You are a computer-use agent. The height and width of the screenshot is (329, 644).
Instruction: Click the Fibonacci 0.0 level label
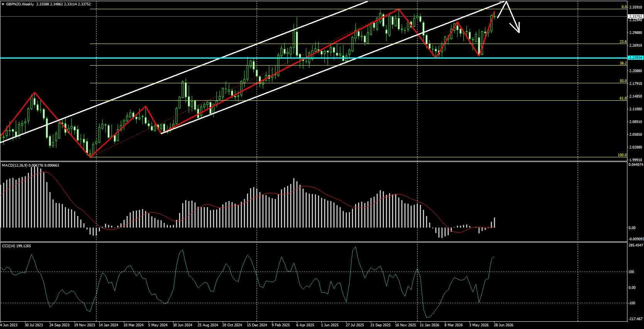624,7
